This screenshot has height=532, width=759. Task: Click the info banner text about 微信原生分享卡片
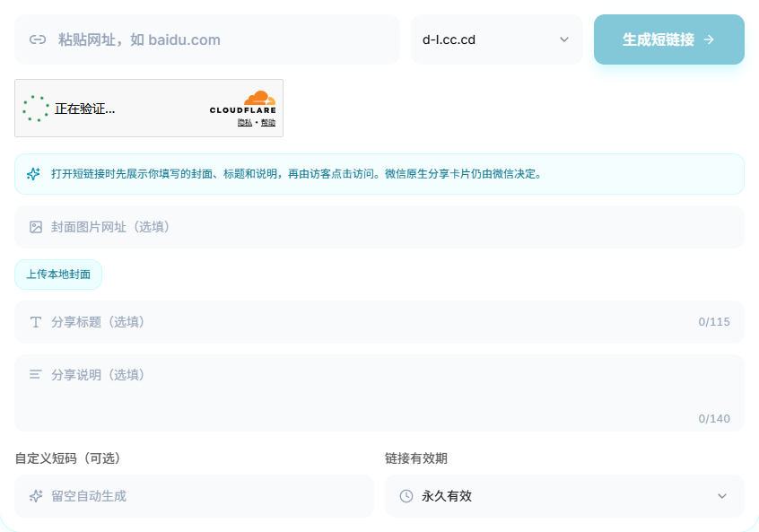tap(296, 174)
